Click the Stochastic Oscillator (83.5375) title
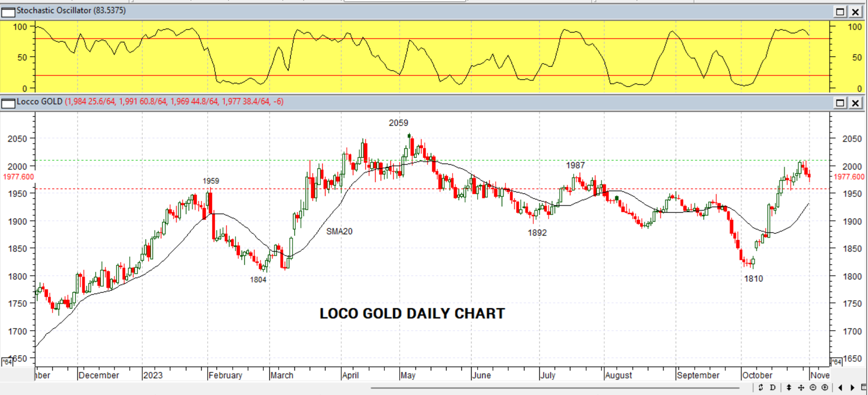 click(x=71, y=11)
